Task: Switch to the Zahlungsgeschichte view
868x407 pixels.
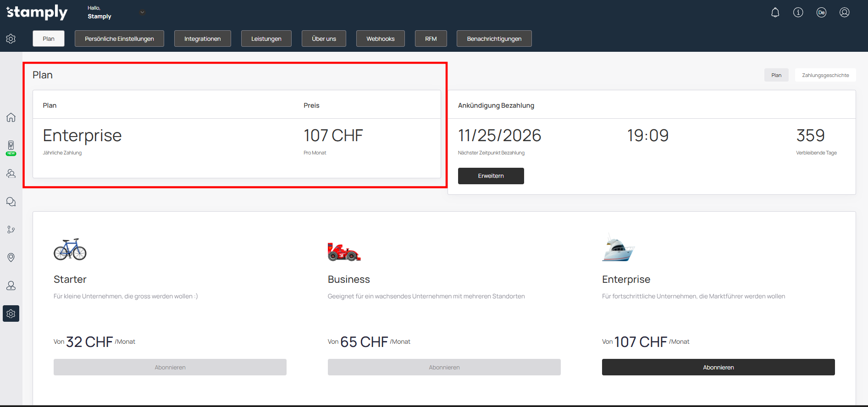Action: tap(825, 75)
